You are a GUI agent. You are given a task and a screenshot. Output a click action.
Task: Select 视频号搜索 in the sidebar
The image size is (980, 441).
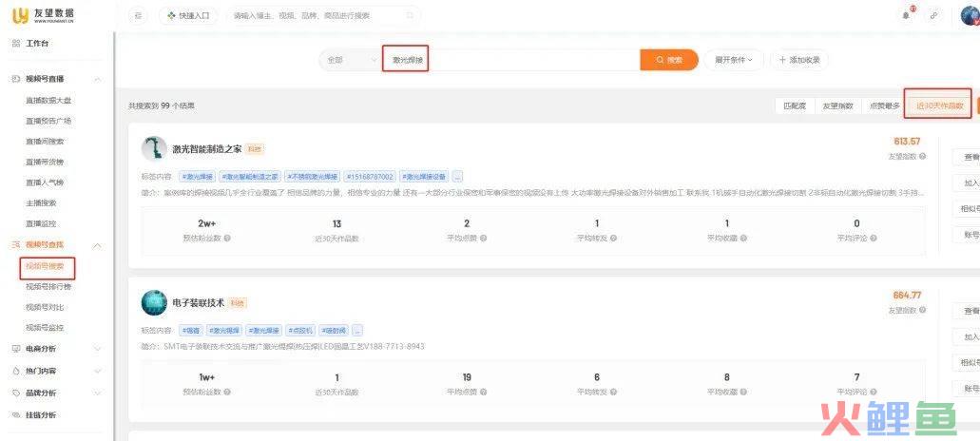pos(47,267)
